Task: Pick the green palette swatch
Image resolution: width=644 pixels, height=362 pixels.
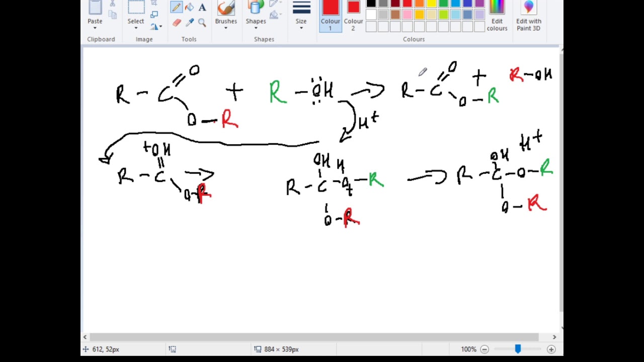Action: pyautogui.click(x=444, y=4)
